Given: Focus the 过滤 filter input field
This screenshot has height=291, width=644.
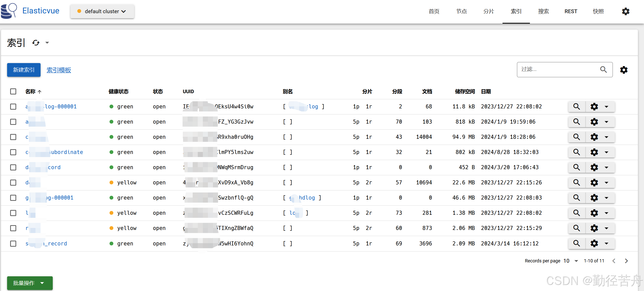Looking at the screenshot, I should point(558,70).
